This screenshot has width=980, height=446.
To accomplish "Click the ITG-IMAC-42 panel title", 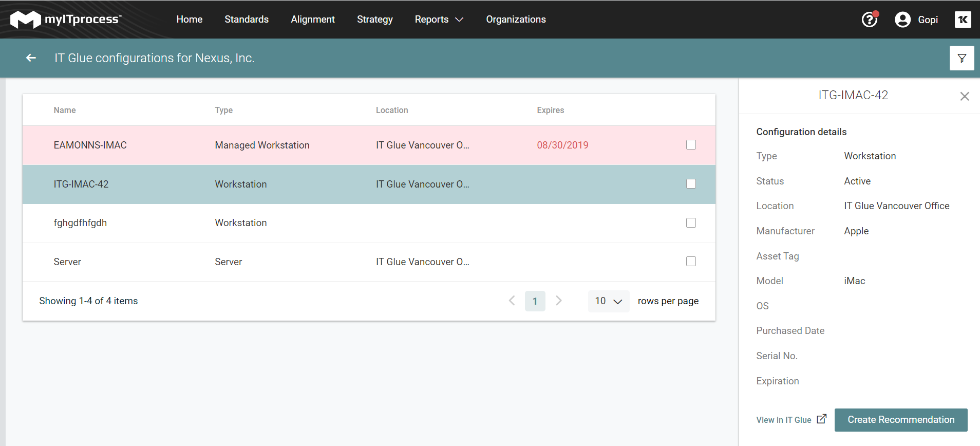I will click(853, 96).
